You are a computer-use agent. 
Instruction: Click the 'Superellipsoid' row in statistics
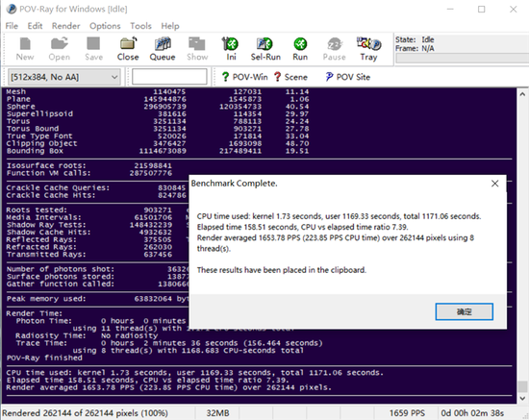158,114
